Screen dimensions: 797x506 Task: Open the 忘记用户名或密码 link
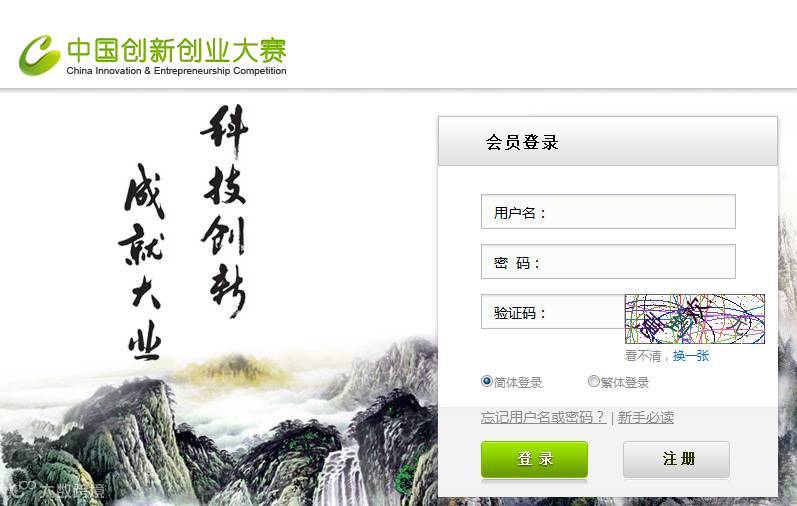543,418
